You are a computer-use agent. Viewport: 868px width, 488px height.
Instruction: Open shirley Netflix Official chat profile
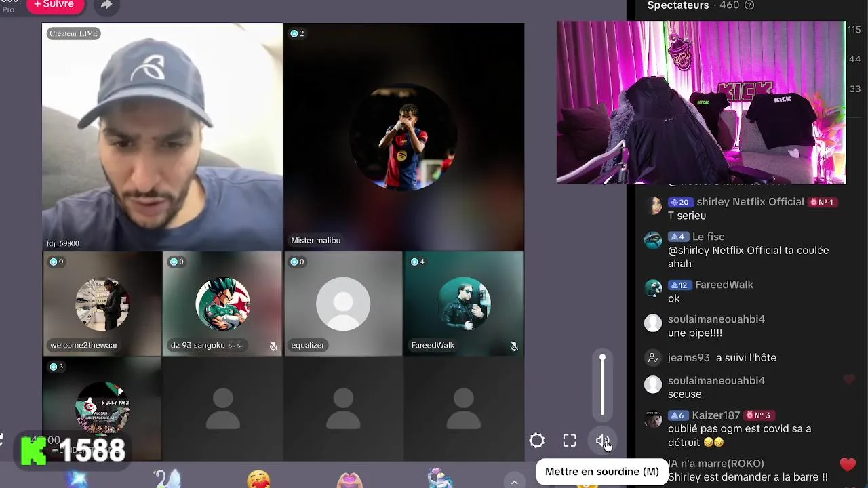[750, 202]
